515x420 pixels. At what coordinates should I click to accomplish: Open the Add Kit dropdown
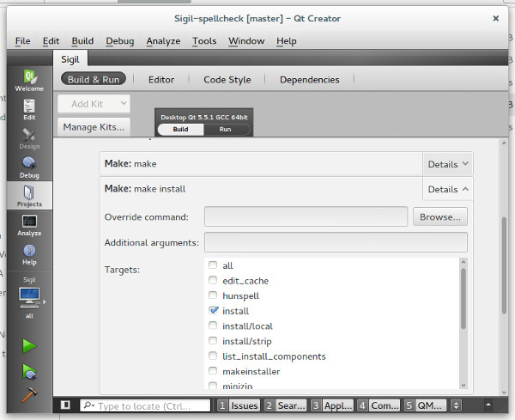coord(94,104)
